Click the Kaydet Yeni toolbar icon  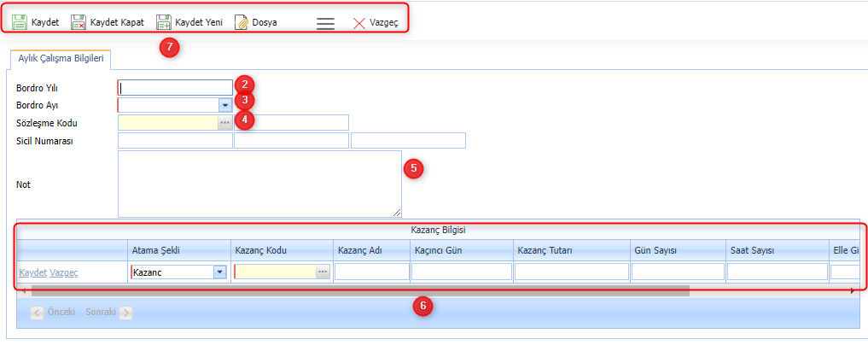coord(164,22)
